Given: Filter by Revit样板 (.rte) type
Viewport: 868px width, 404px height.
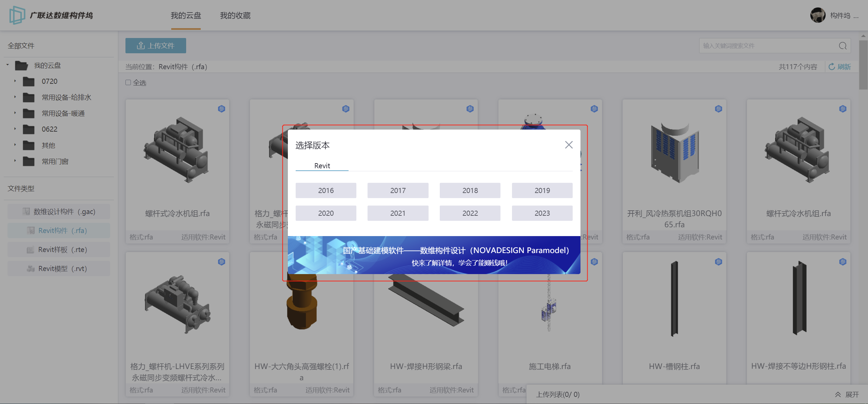Looking at the screenshot, I should (x=59, y=250).
